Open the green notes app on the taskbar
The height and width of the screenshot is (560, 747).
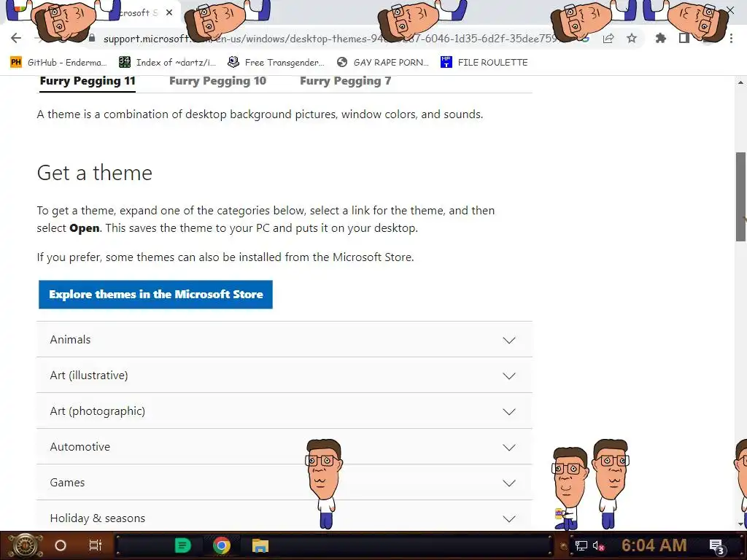182,545
